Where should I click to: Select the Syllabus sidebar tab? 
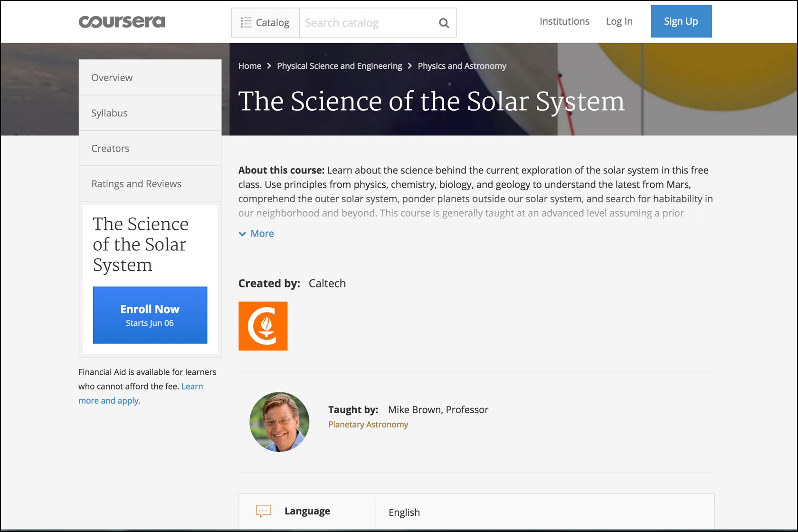[150, 113]
